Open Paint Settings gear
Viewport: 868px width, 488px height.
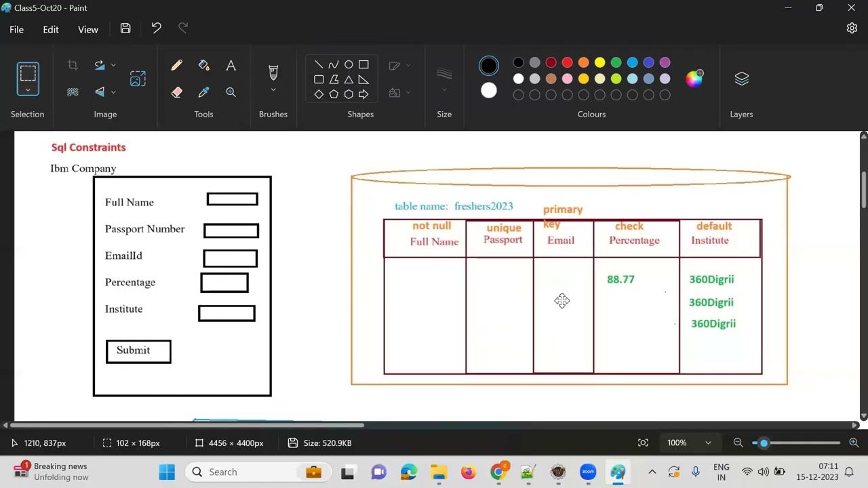[852, 28]
